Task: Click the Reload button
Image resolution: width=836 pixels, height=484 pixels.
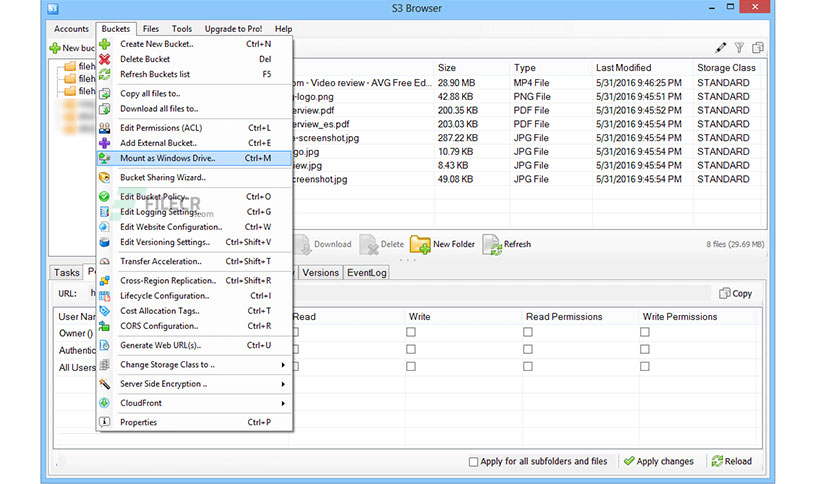Action: (732, 461)
